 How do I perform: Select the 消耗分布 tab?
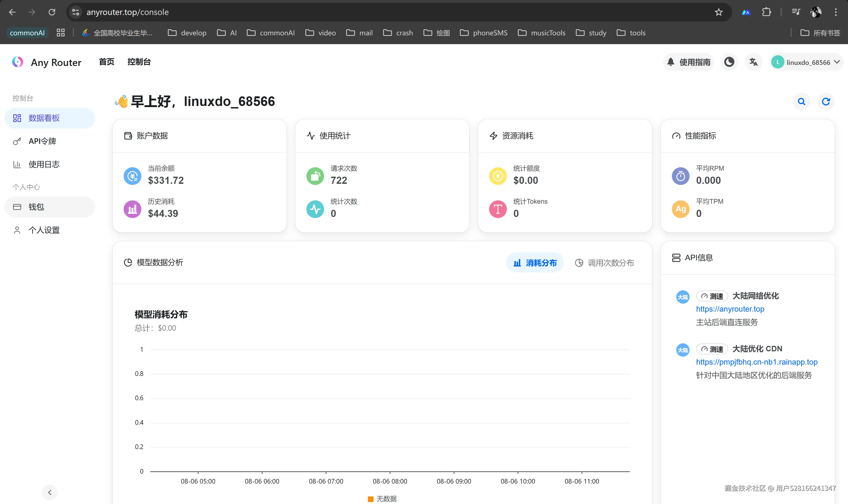(535, 263)
